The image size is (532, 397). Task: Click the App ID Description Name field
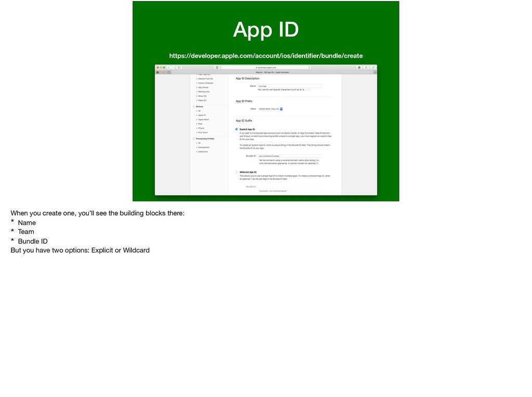pos(289,86)
